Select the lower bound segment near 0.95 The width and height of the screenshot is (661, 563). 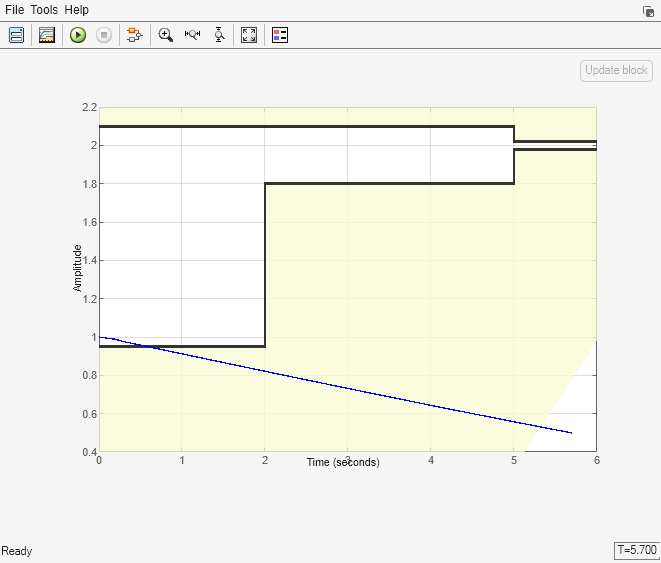click(182, 346)
